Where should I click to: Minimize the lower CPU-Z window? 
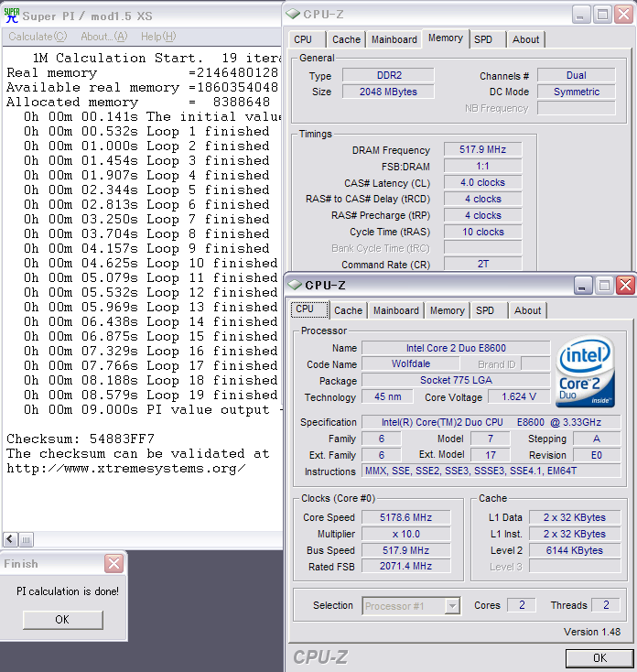point(582,285)
